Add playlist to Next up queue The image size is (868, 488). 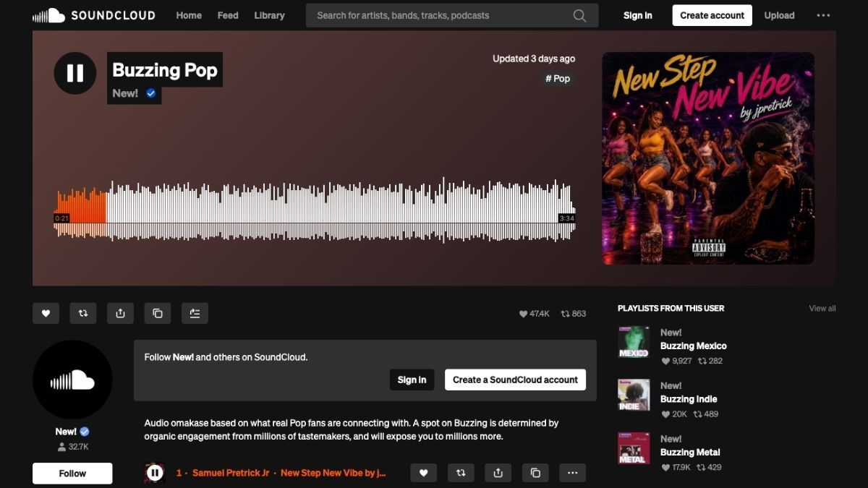[x=195, y=313]
